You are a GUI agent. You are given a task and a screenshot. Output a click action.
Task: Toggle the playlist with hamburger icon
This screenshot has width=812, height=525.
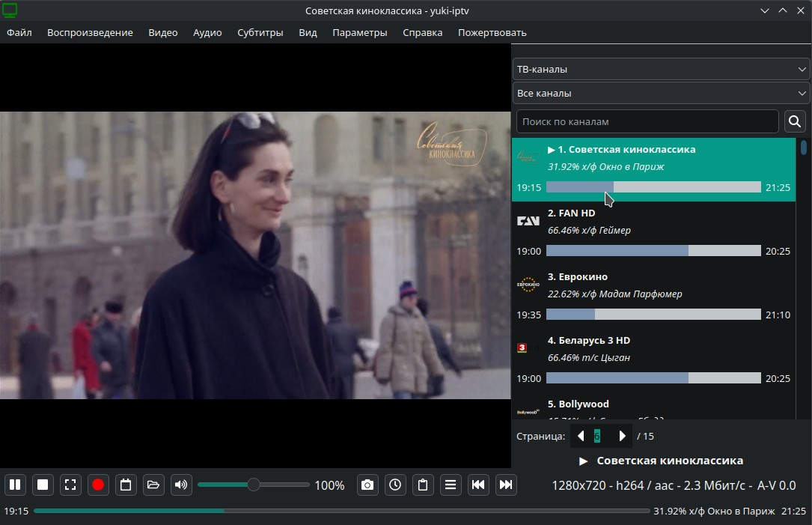(x=451, y=485)
